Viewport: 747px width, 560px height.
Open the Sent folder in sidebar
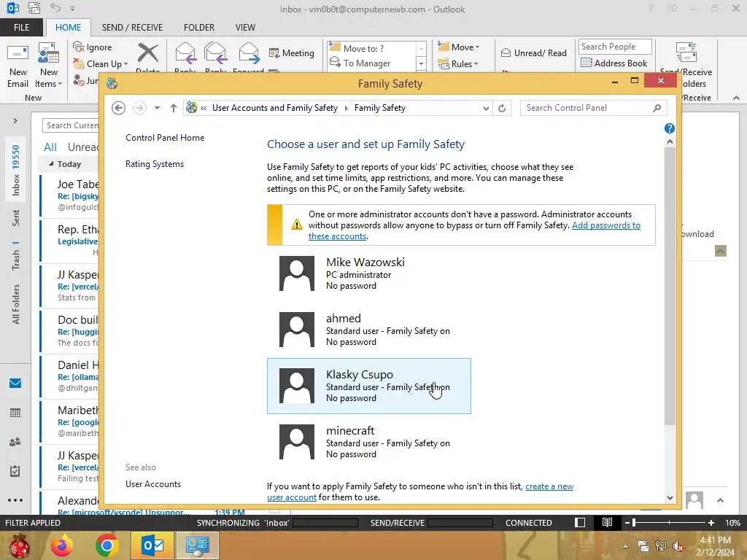coord(16,218)
